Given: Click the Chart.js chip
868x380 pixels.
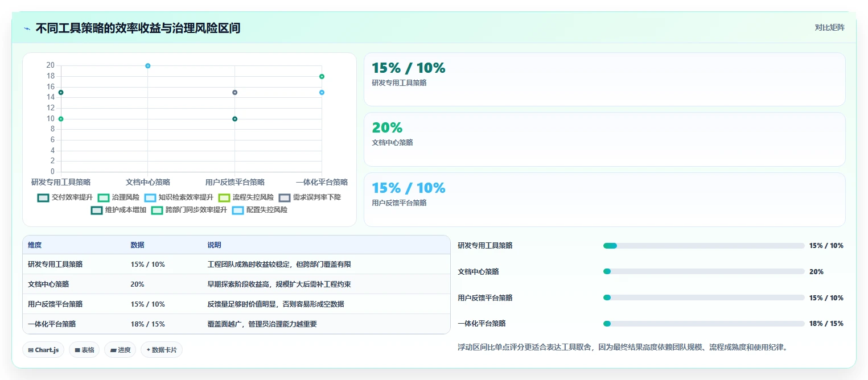Looking at the screenshot, I should 43,350.
